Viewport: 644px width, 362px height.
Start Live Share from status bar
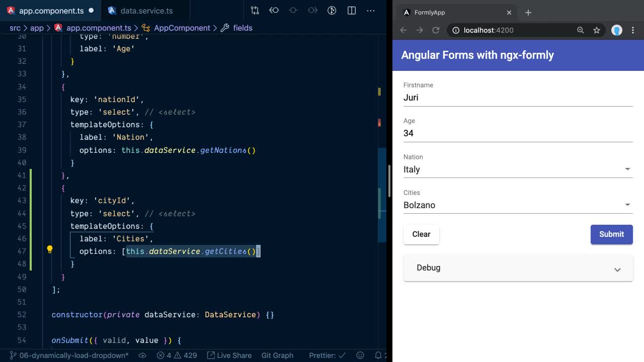229,355
